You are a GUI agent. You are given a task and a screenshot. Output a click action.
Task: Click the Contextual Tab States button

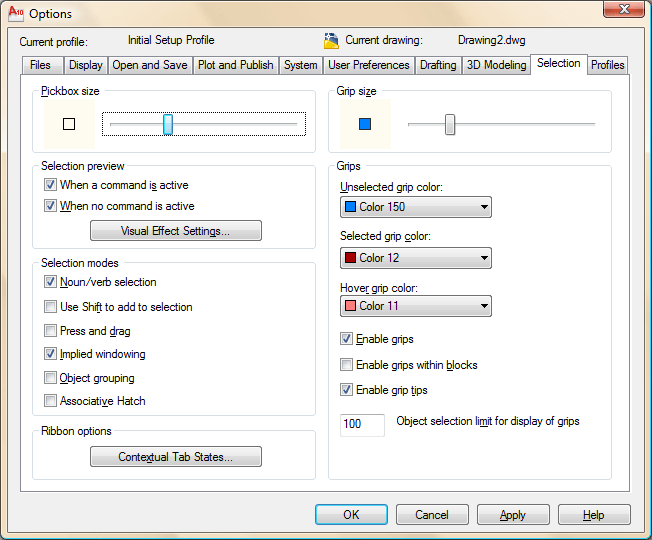[176, 457]
